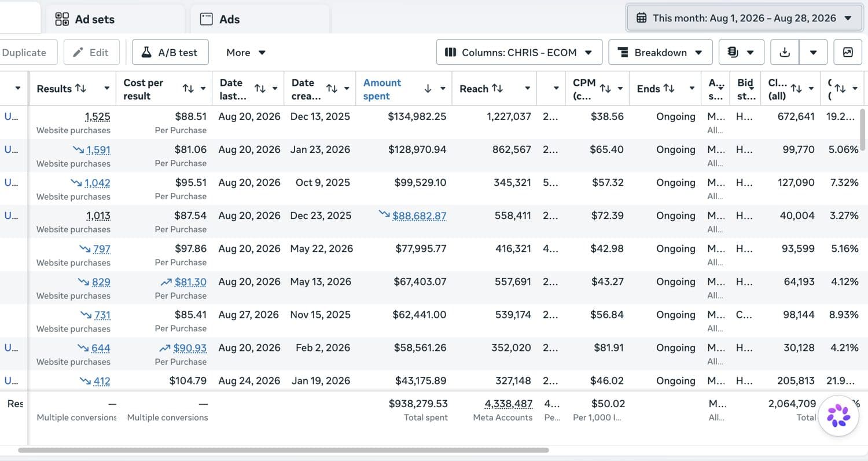
Task: Click results link 644
Action: tap(101, 348)
